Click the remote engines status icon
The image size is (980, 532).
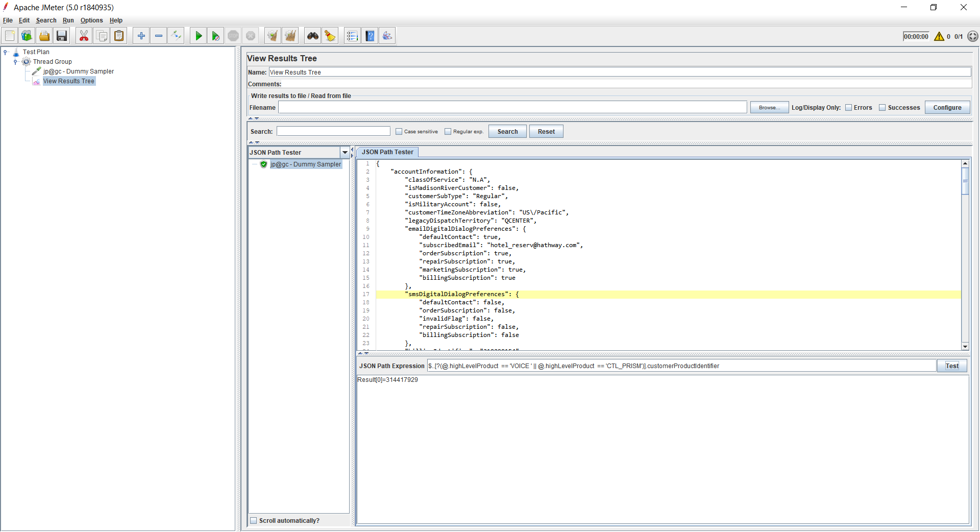coord(973,36)
